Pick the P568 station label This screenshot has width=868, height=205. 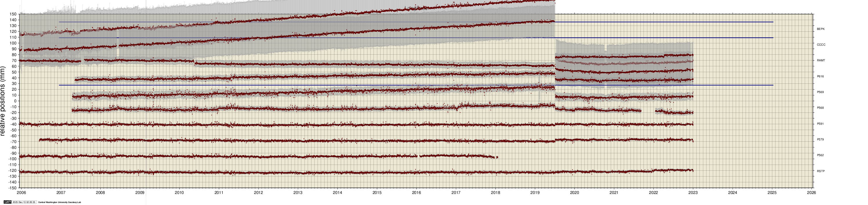pos(820,108)
